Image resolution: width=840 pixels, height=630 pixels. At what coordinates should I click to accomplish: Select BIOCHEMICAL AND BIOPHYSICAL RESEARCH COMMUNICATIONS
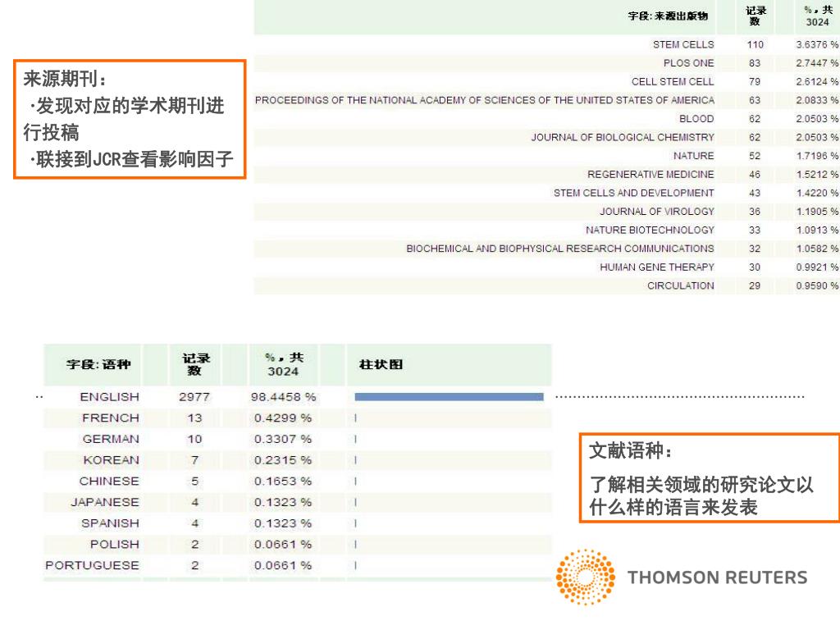559,249
